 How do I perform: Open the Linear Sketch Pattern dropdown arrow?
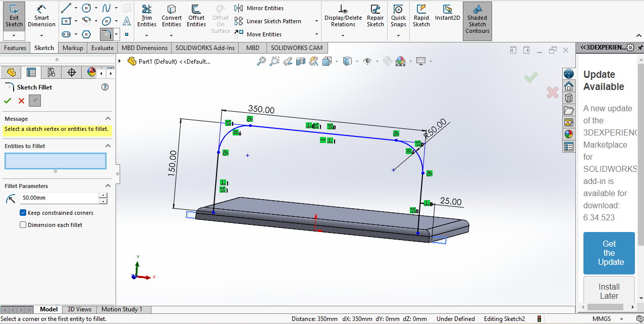316,21
